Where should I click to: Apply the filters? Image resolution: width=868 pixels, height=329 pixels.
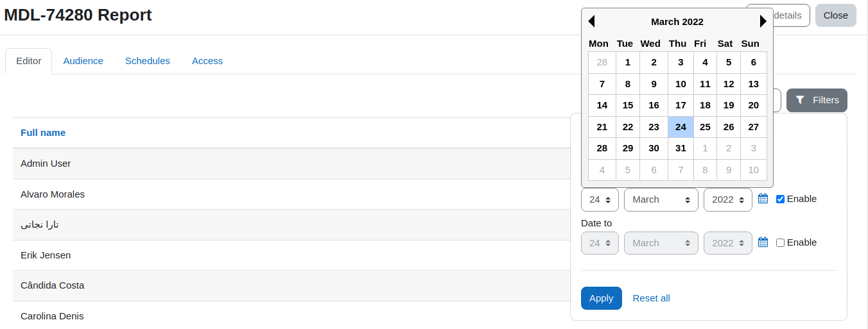[x=602, y=298]
